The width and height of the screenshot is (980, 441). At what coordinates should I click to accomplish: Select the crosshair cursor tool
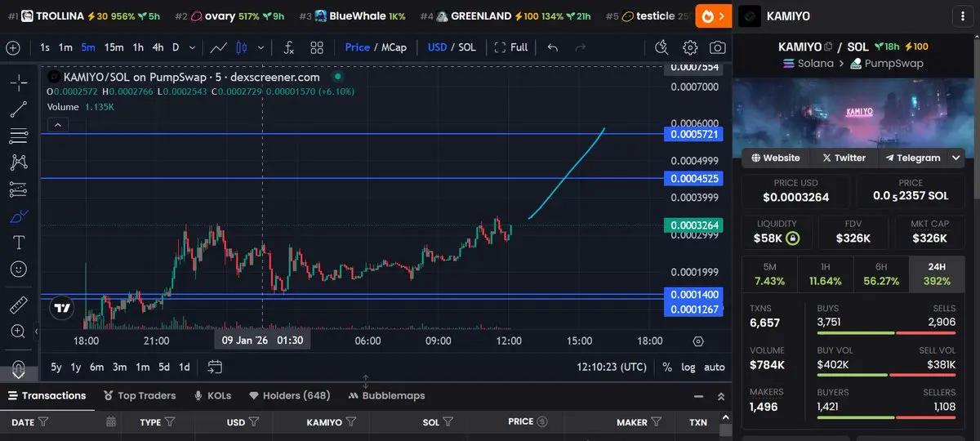coord(18,82)
